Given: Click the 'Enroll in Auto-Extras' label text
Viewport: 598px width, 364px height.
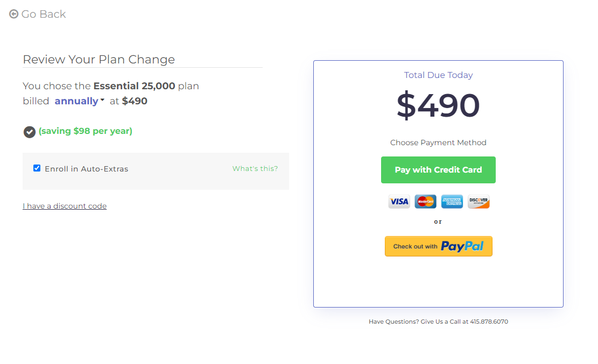Looking at the screenshot, I should pos(87,169).
